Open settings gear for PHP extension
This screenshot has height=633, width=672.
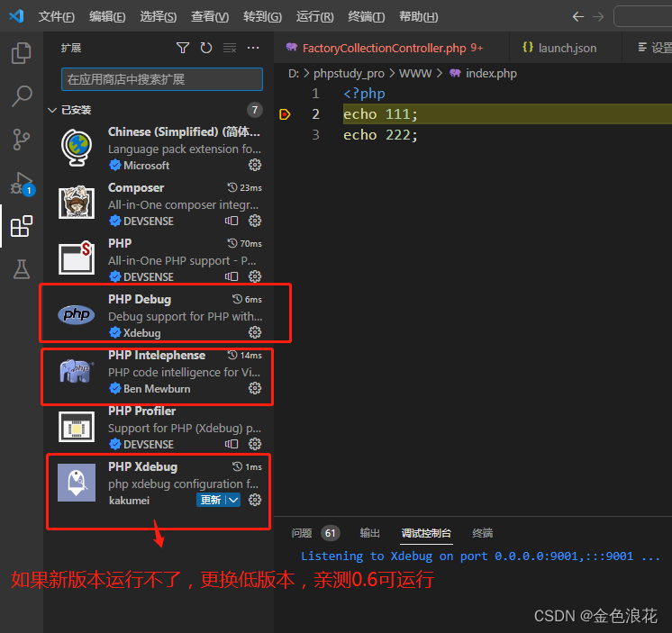click(255, 276)
